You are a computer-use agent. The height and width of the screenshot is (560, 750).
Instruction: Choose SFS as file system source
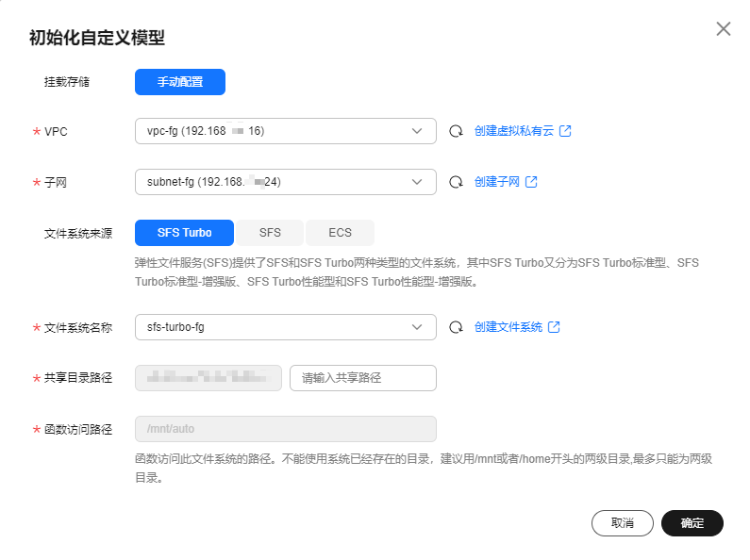point(270,233)
